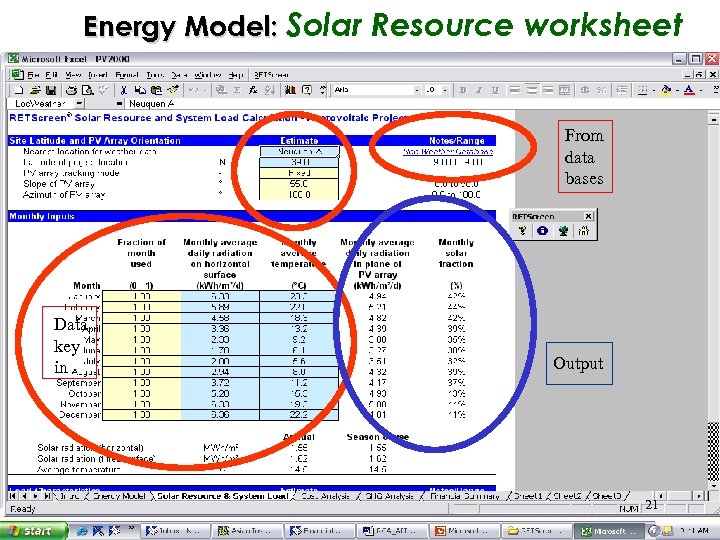Image resolution: width=720 pixels, height=540 pixels.
Task: Click the Borders toolbar icon
Action: (x=642, y=90)
